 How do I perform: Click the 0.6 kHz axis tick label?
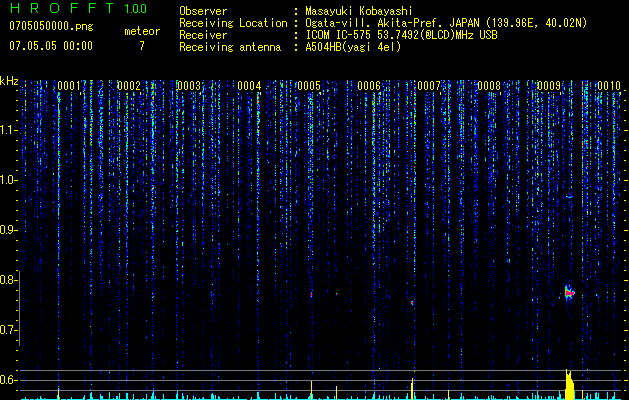click(x=8, y=380)
